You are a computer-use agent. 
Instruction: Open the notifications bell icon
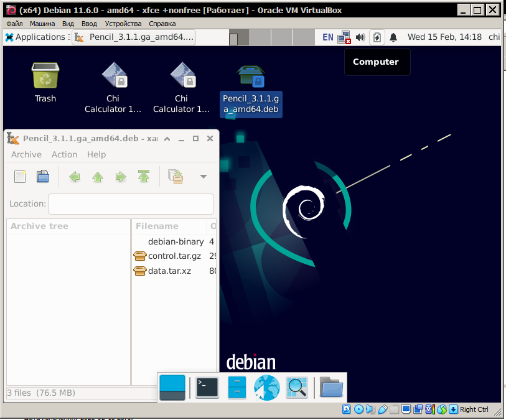[393, 37]
